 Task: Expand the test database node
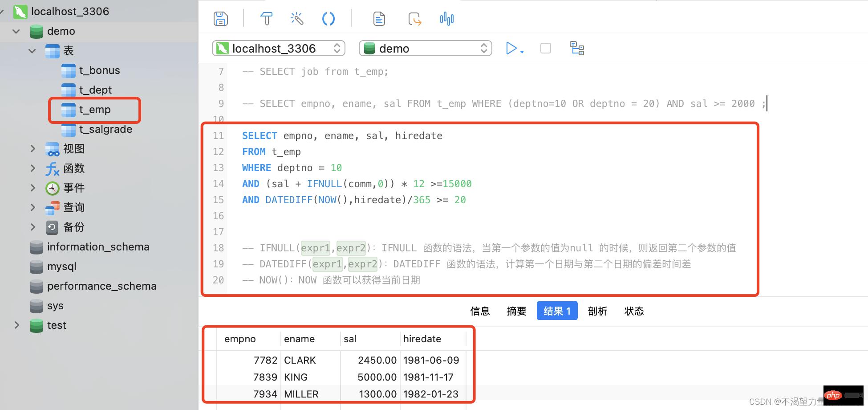click(17, 325)
